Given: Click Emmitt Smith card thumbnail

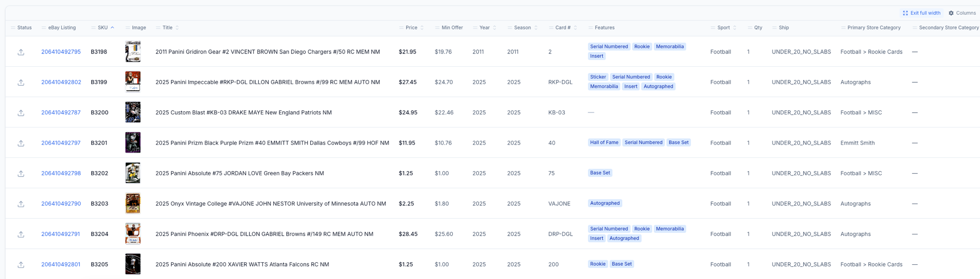Looking at the screenshot, I should click(133, 143).
